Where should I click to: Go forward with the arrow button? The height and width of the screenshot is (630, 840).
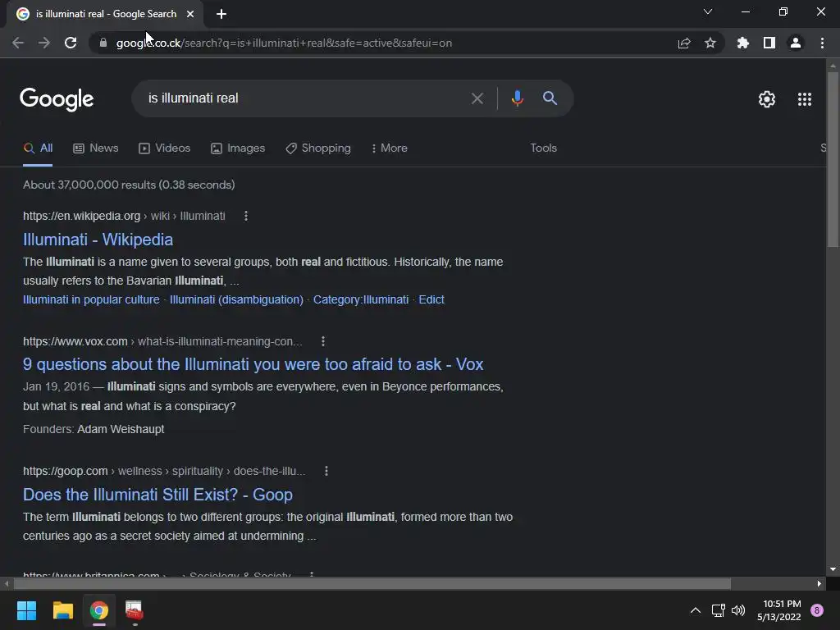click(x=44, y=43)
